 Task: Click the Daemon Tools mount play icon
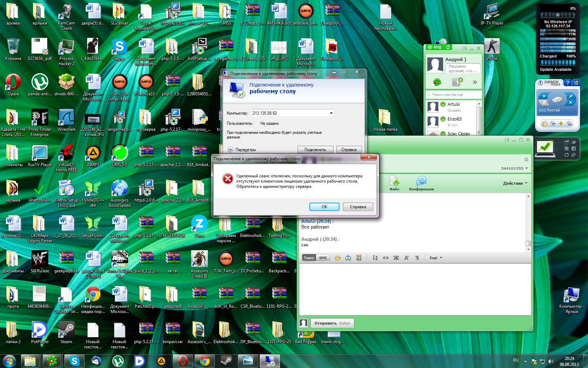tap(544, 96)
